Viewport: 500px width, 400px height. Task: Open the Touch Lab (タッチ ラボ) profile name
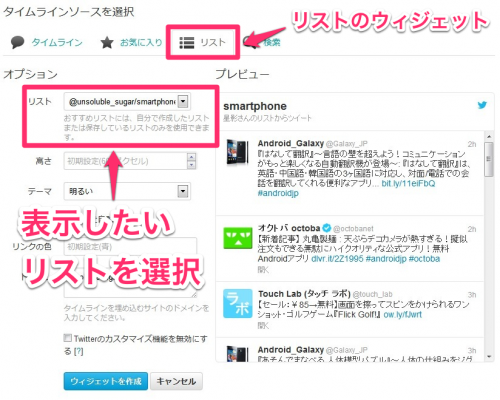tap(304, 294)
